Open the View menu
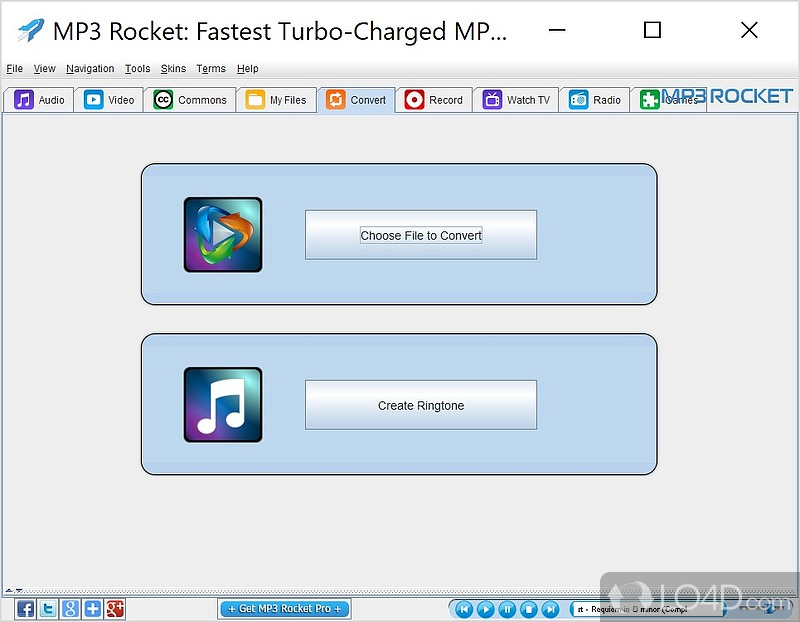 tap(44, 68)
